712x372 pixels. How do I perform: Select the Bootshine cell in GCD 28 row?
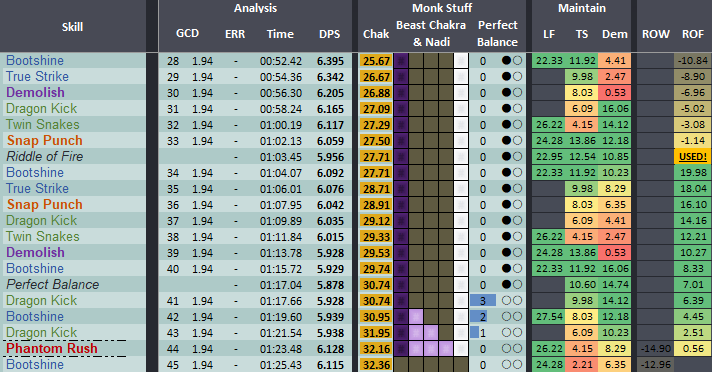tap(35, 60)
